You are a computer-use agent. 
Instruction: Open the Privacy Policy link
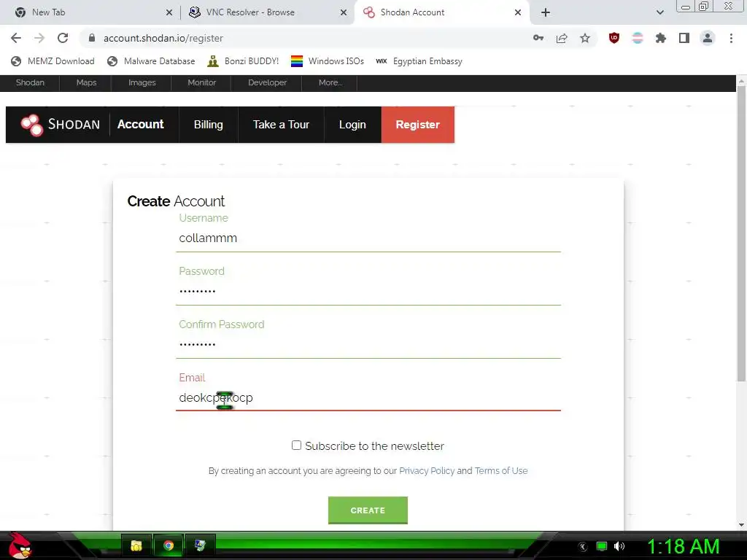click(427, 470)
